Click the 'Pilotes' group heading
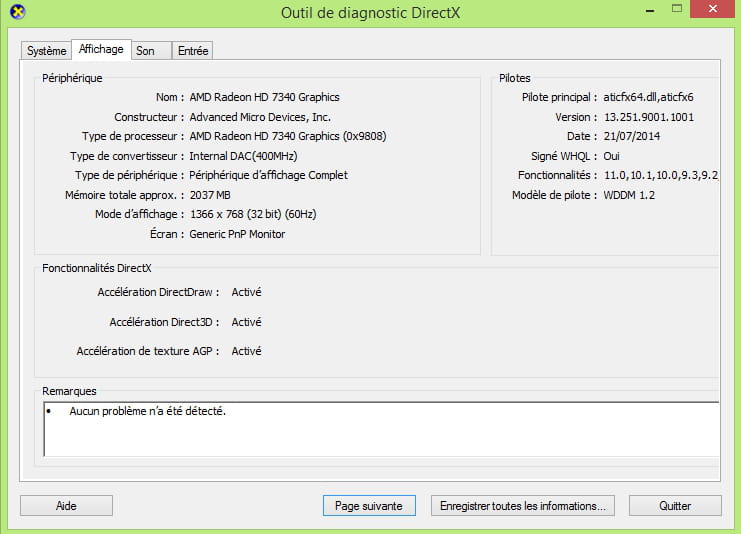 [x=515, y=78]
